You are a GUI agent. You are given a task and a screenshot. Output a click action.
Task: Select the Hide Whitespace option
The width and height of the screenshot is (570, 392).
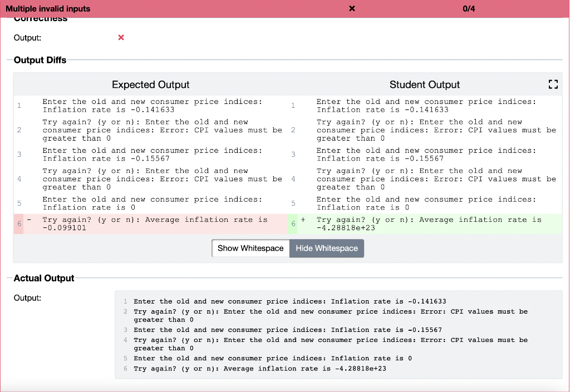(327, 248)
